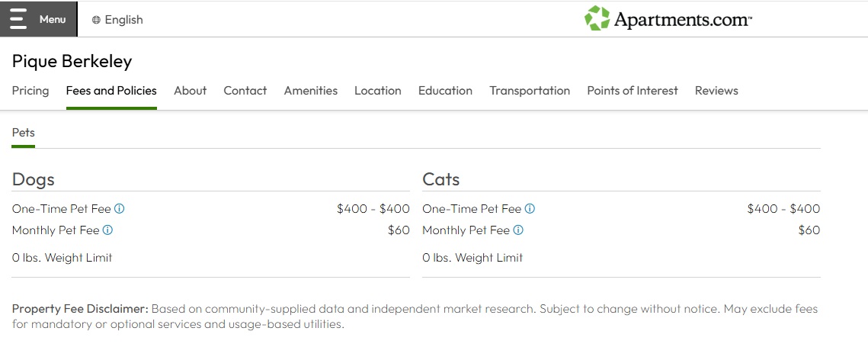
Task: Click the globe language icon
Action: click(x=96, y=20)
